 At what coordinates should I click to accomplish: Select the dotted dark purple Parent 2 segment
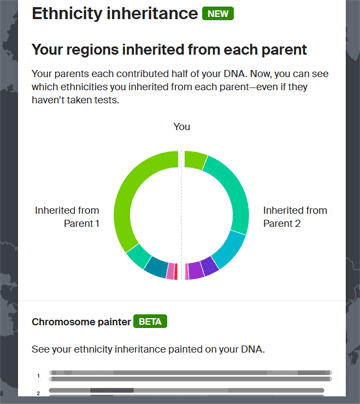tap(210, 266)
